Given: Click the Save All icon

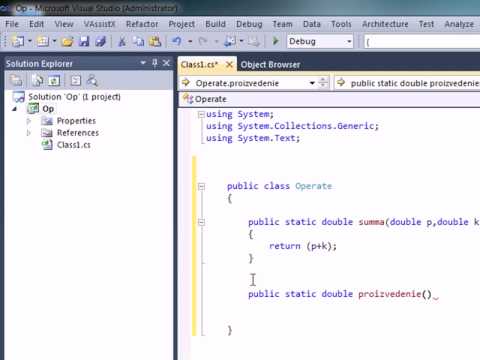Looking at the screenshot, I should point(100,42).
